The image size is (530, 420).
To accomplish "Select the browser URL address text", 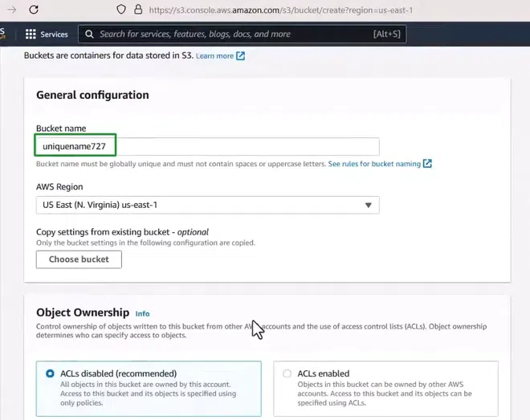I will [x=281, y=10].
